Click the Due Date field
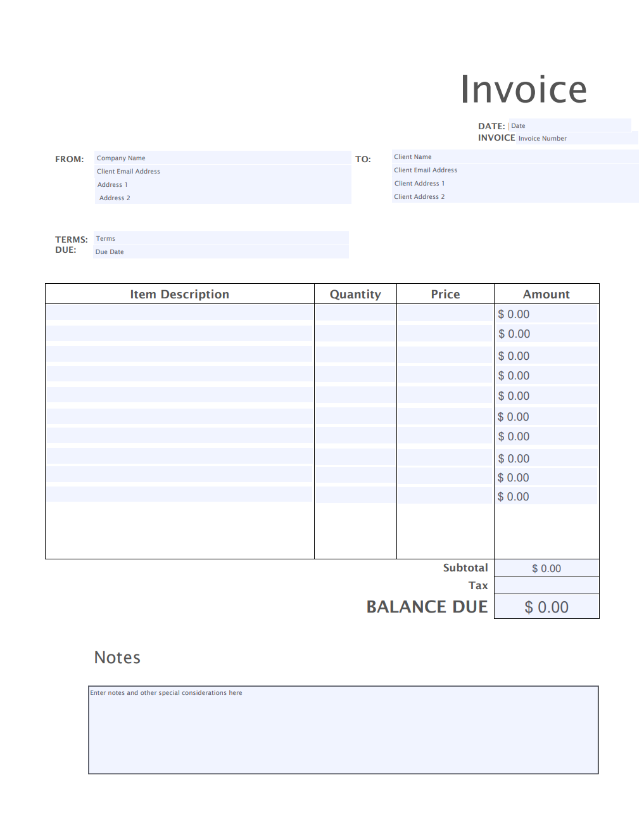Viewport: 644px width, 821px height. tap(221, 251)
